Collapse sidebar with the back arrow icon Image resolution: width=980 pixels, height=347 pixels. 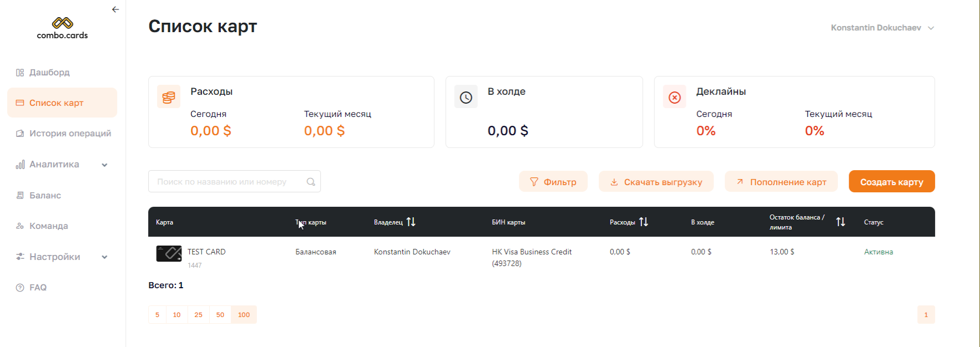point(115,9)
